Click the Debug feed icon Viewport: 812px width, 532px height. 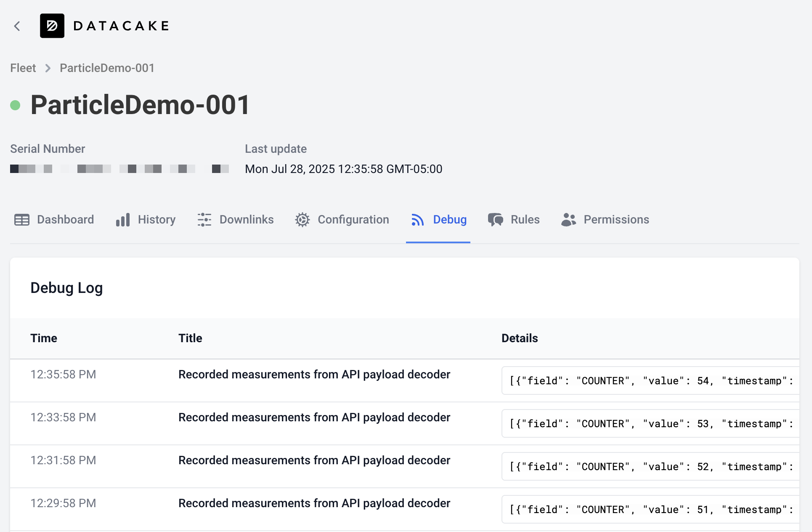coord(417,220)
